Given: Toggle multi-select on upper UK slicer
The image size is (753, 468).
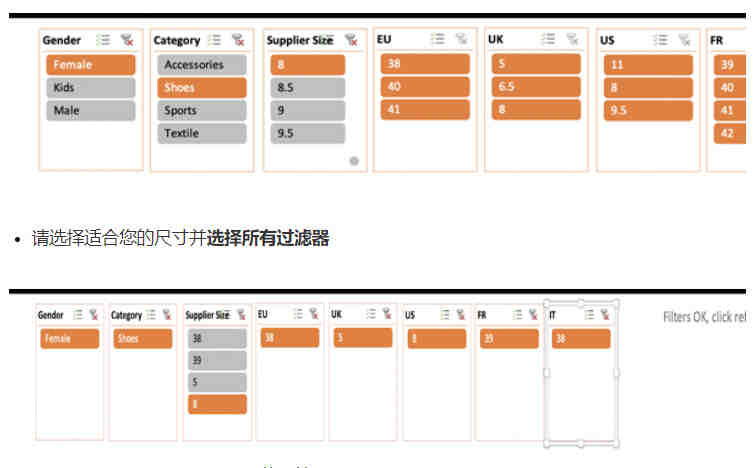Looking at the screenshot, I should [548, 39].
